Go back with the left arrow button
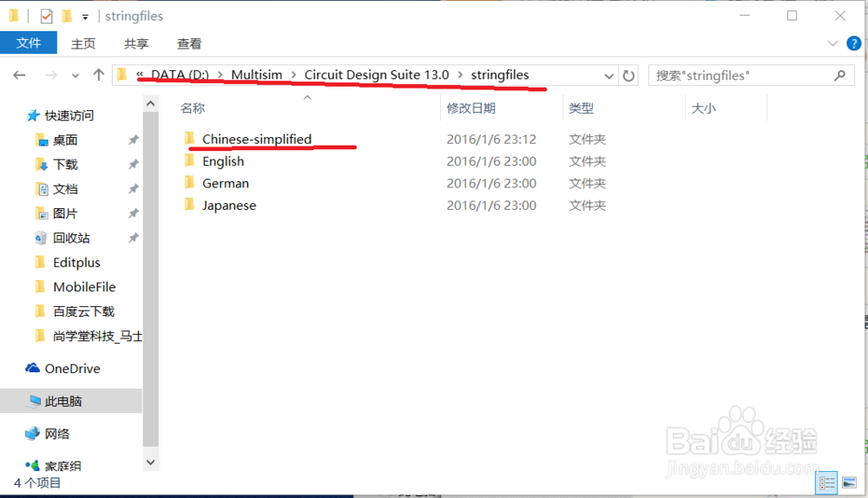The image size is (868, 498). (19, 75)
